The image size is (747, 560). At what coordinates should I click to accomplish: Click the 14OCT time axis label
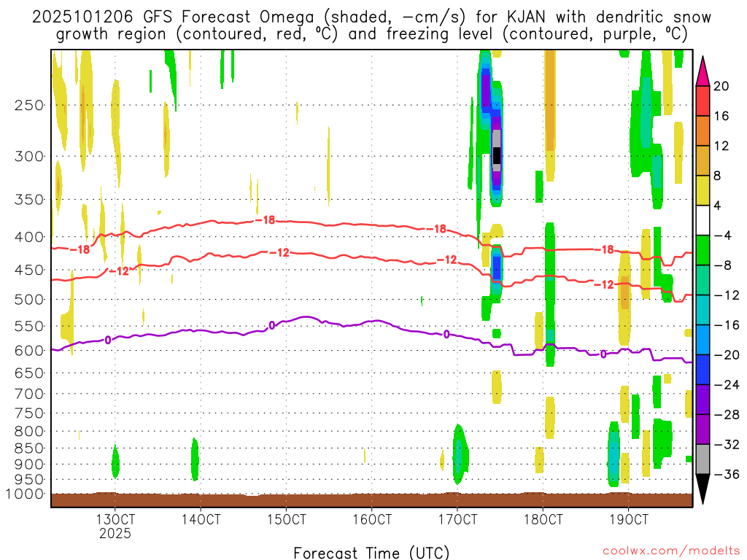tap(201, 519)
